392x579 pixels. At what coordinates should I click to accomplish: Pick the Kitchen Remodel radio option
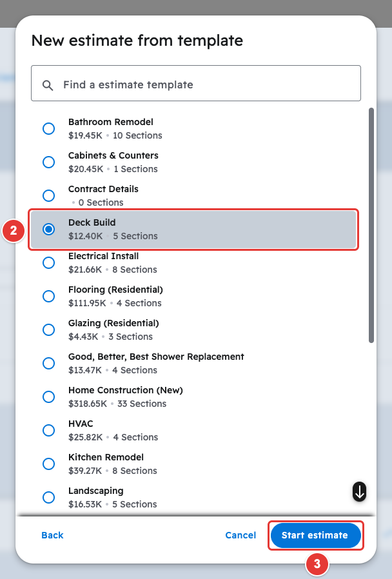[x=49, y=464]
